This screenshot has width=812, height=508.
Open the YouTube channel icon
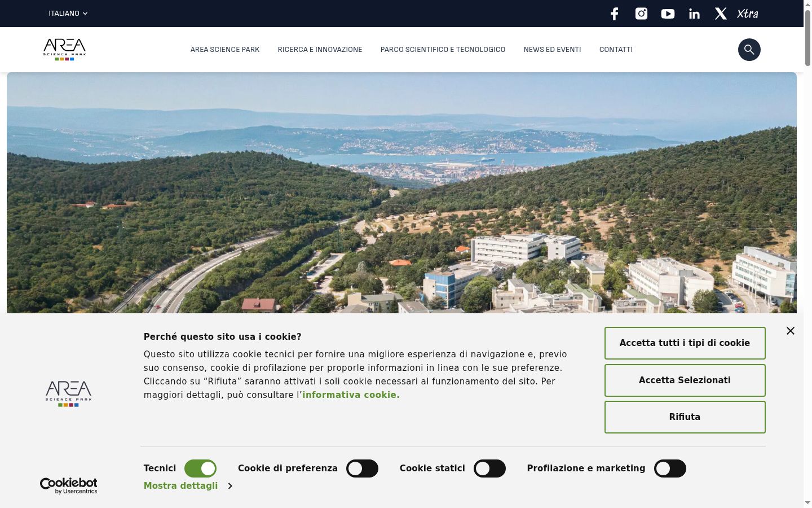click(x=668, y=14)
